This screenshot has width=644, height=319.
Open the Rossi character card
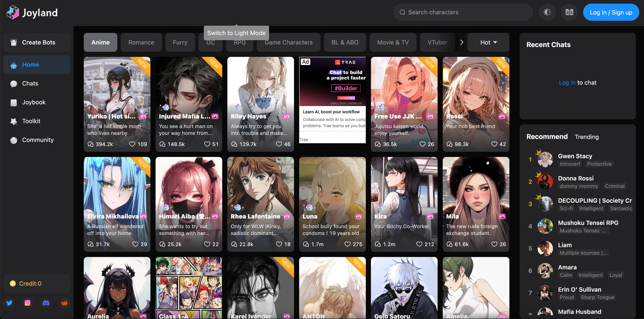point(476,104)
